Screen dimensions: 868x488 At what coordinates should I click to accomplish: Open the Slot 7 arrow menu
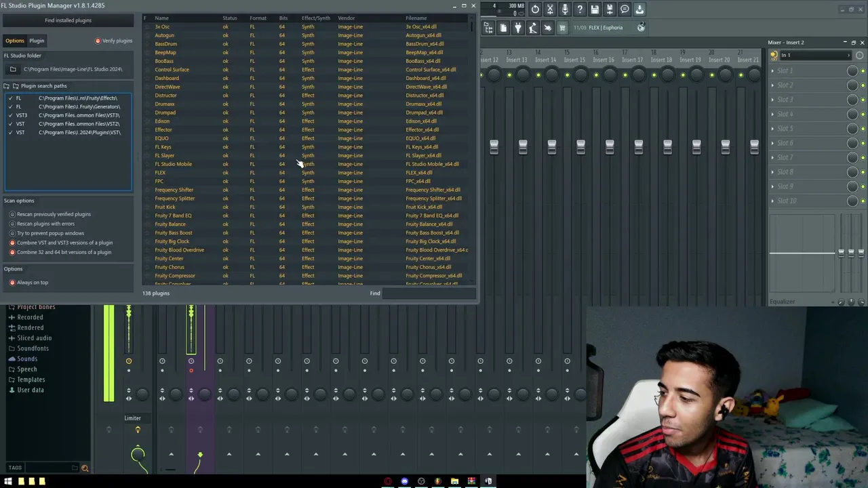point(772,157)
